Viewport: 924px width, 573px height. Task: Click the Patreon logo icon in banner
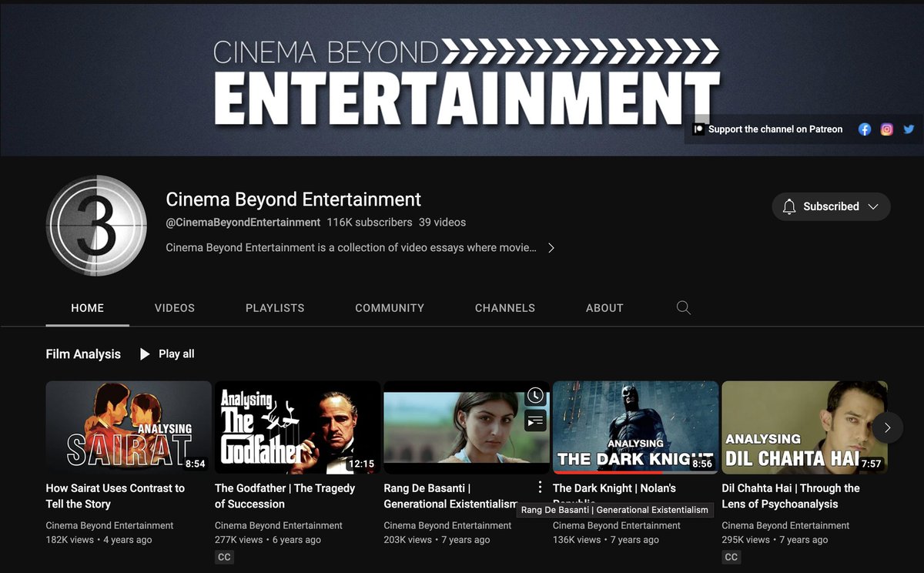[x=698, y=129]
